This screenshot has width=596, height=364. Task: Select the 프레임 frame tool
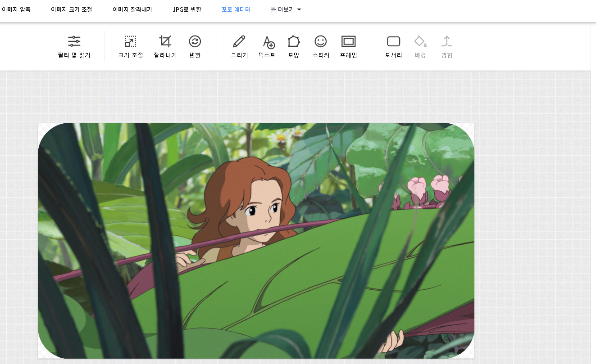349,47
